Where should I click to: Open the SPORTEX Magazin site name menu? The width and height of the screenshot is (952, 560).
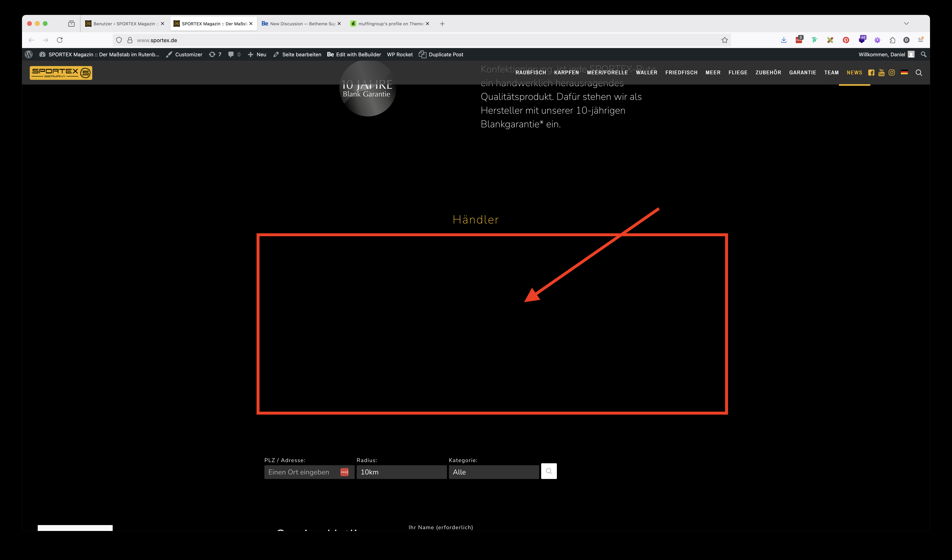(99, 54)
